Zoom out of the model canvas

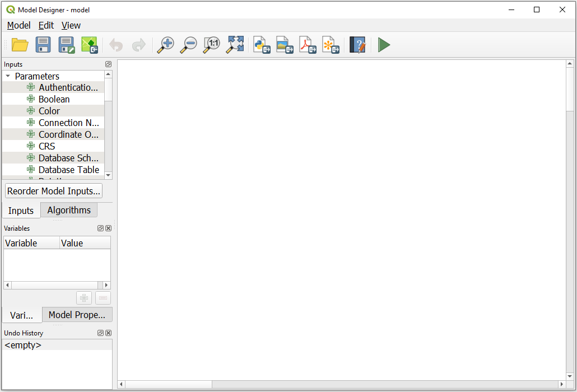coord(188,45)
